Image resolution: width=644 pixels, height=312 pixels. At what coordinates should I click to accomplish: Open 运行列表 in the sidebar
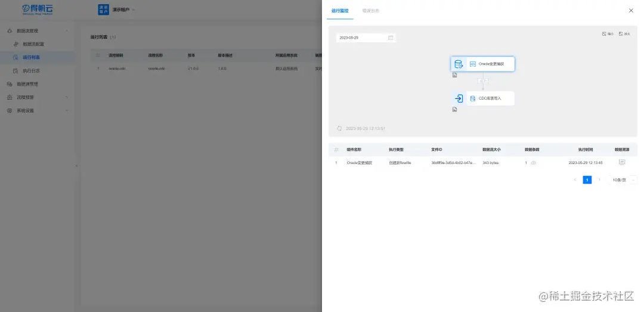click(x=38, y=57)
